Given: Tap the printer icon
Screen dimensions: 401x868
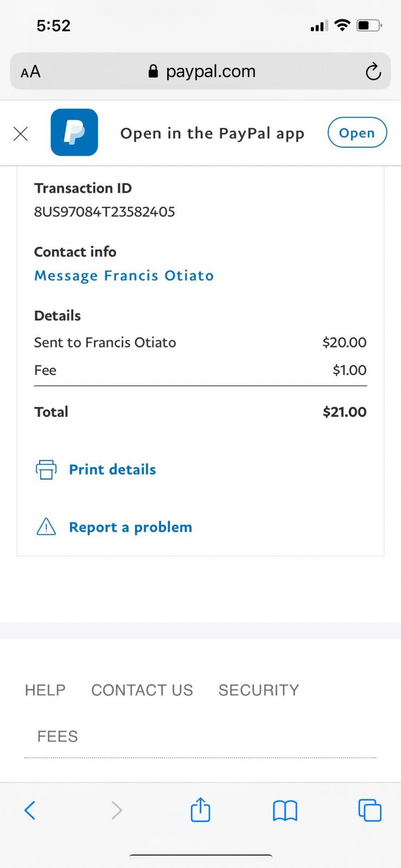Looking at the screenshot, I should 46,469.
